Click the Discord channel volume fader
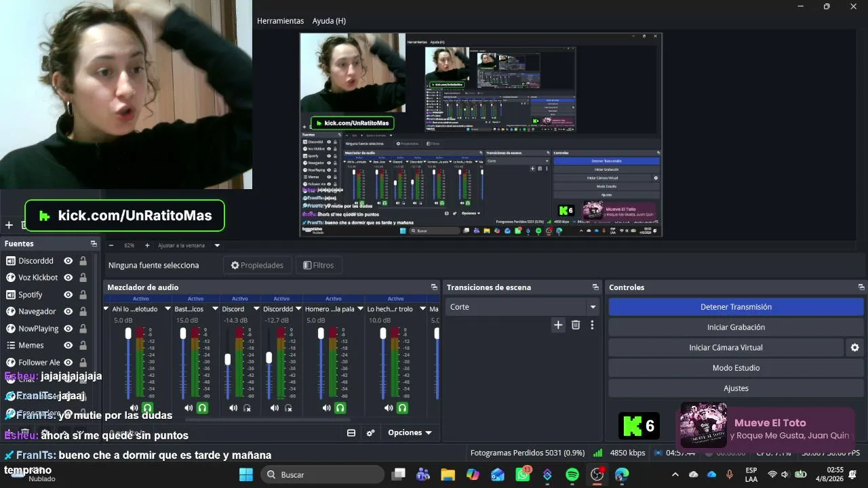The image size is (868, 488). pos(228,359)
